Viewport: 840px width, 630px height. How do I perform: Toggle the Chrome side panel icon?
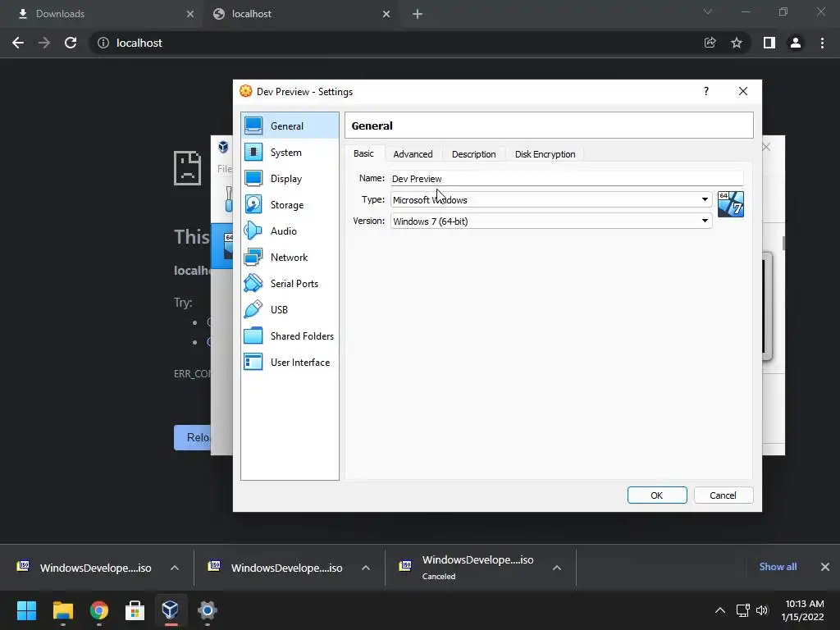[769, 43]
